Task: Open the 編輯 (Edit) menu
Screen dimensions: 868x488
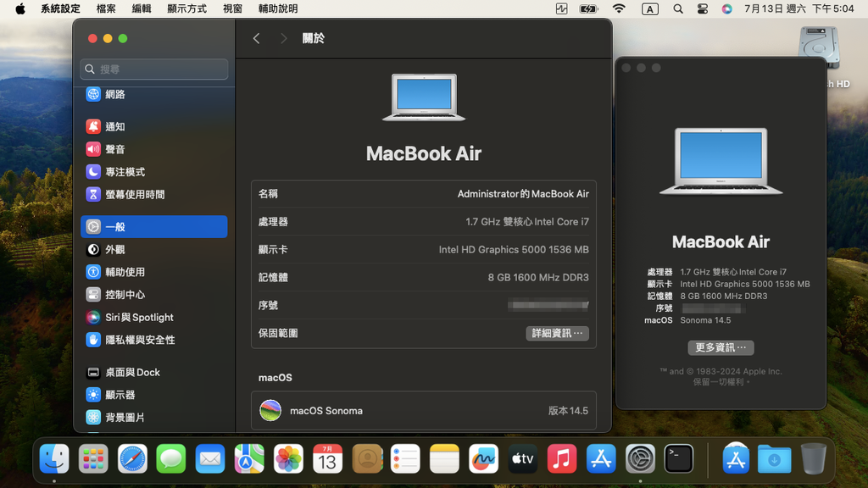Action: [x=142, y=8]
